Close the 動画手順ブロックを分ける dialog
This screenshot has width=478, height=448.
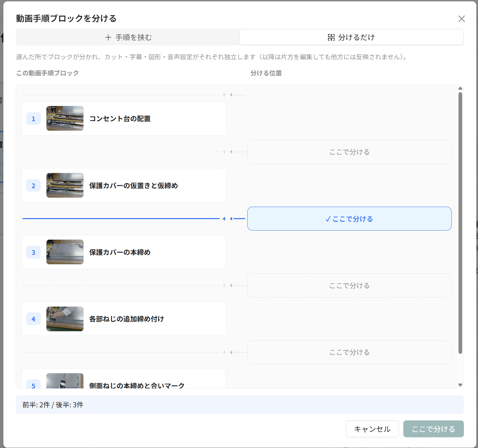[x=462, y=19]
